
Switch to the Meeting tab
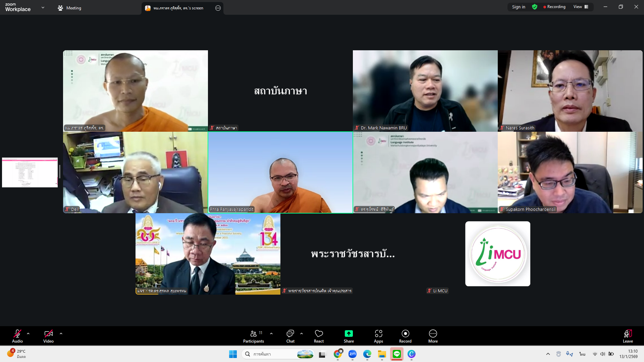[x=69, y=8]
